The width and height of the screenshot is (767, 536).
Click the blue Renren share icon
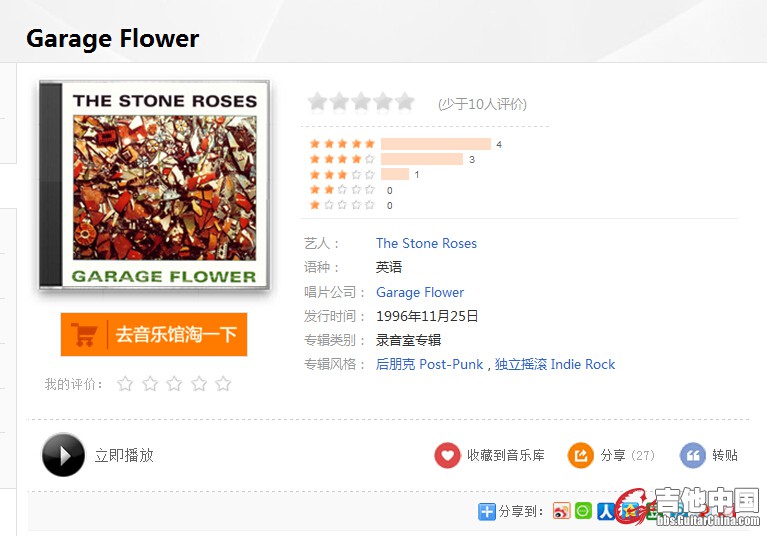606,511
